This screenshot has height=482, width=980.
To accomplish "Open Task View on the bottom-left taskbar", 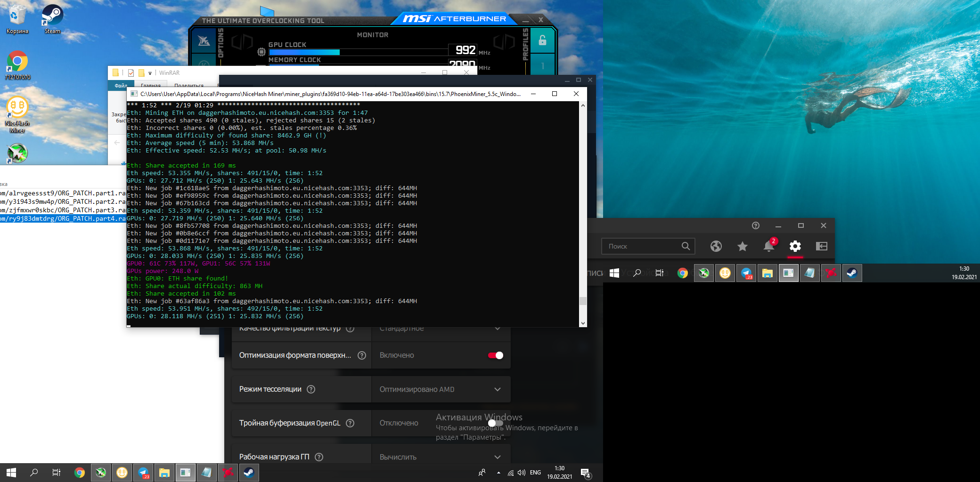I will tap(56, 473).
